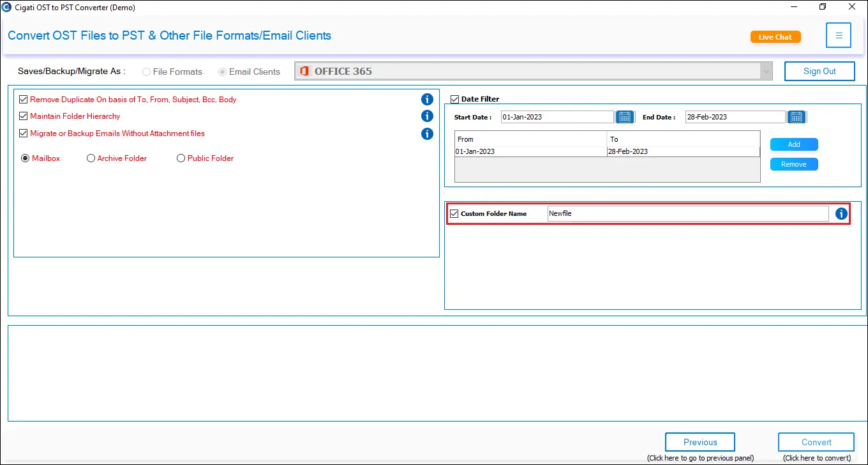Select '01-Jan-2023' cell in From column
This screenshot has height=465, width=868.
(530, 151)
